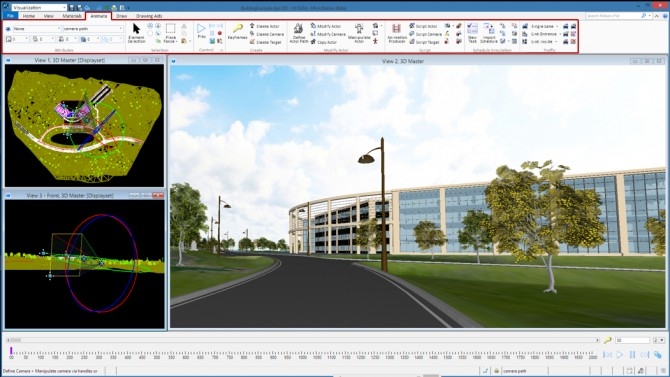Open the Visualization workflow dropdown
670x377 pixels.
tap(39, 7)
